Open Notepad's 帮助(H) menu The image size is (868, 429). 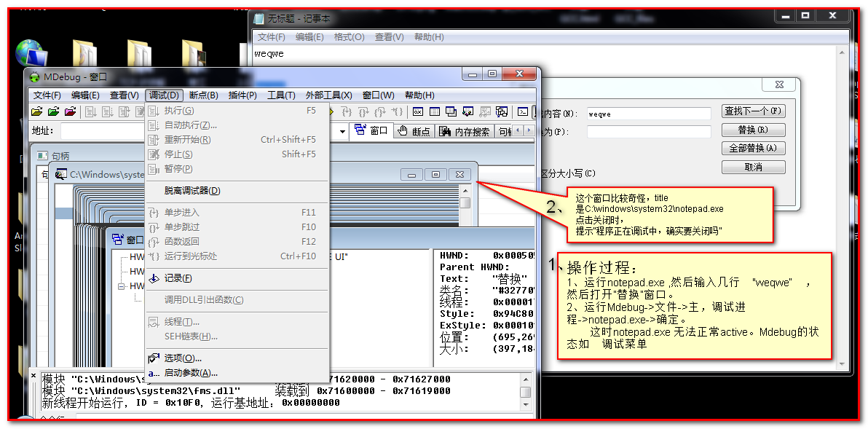click(429, 37)
